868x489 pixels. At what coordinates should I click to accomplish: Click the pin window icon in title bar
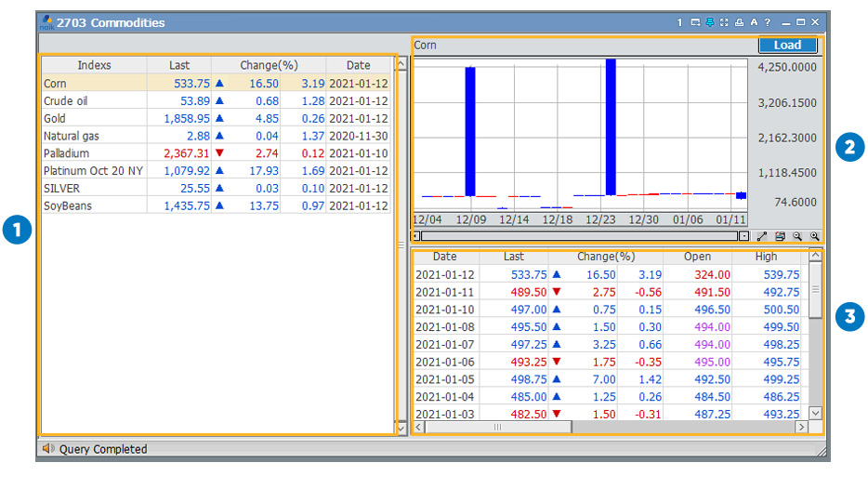pyautogui.click(x=709, y=22)
